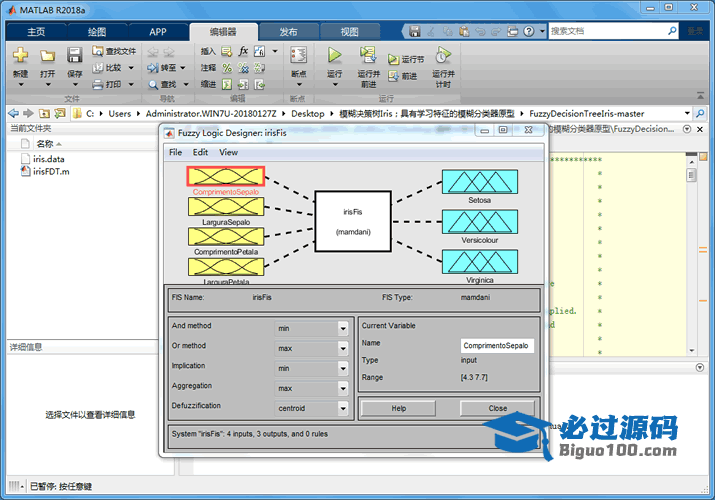Select the ComprimentoPetala input variable box
This screenshot has width=715, height=500.
click(226, 237)
